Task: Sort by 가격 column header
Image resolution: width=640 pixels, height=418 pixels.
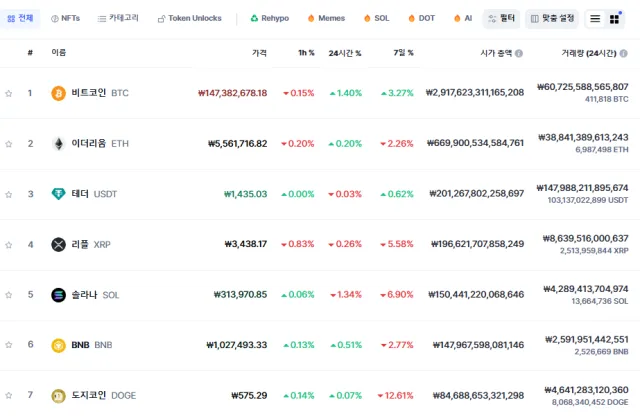Action: coord(260,53)
